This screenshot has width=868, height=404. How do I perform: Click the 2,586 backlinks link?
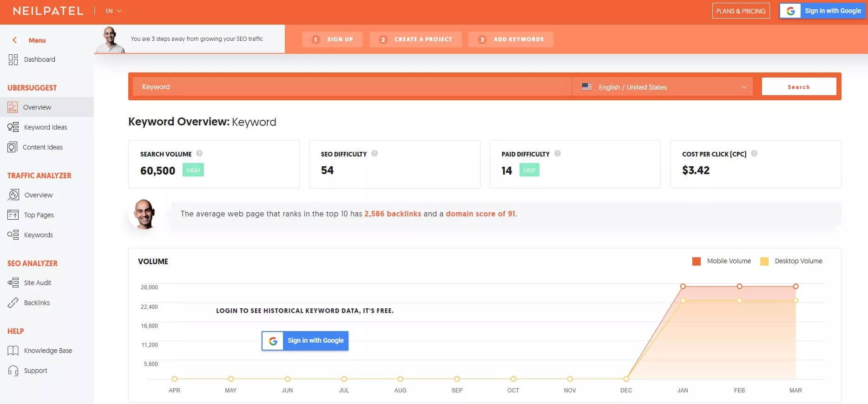coord(393,214)
